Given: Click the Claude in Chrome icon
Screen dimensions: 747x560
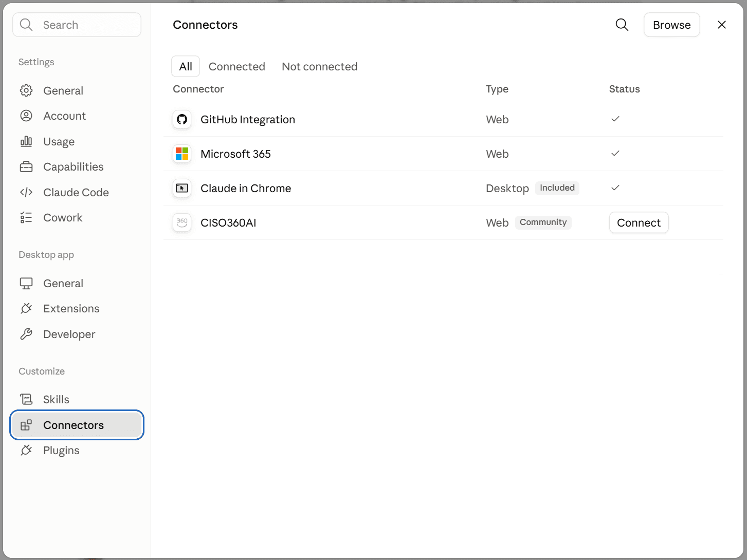Looking at the screenshot, I should tap(182, 188).
